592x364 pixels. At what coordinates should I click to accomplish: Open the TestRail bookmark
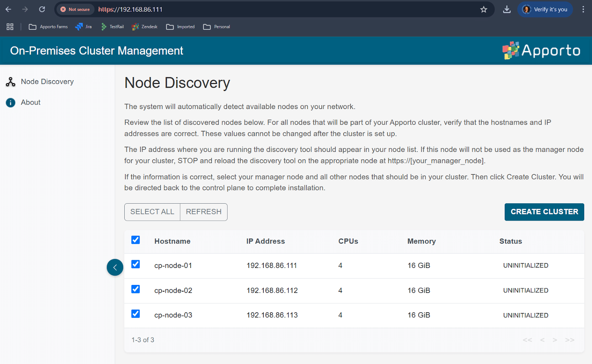pyautogui.click(x=112, y=27)
